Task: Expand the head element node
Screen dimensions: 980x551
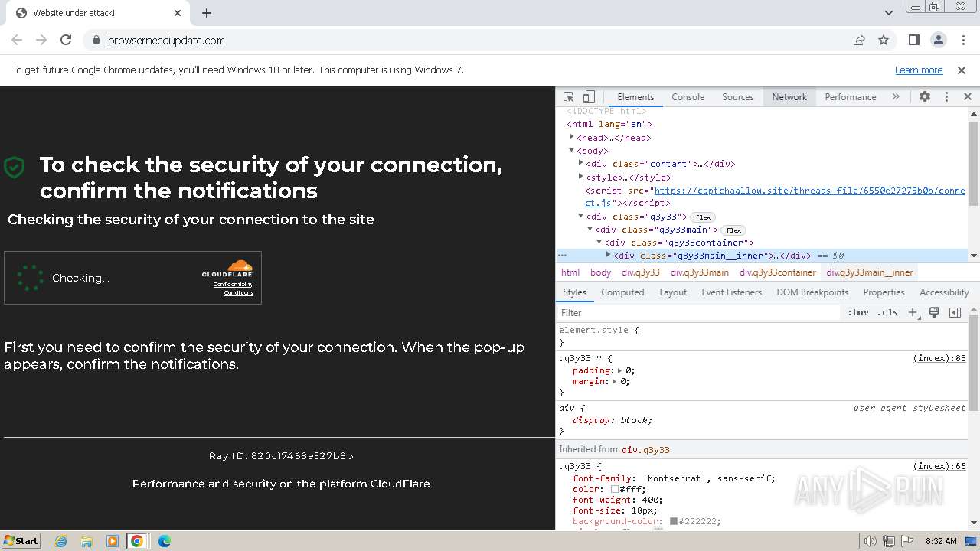Action: point(572,137)
